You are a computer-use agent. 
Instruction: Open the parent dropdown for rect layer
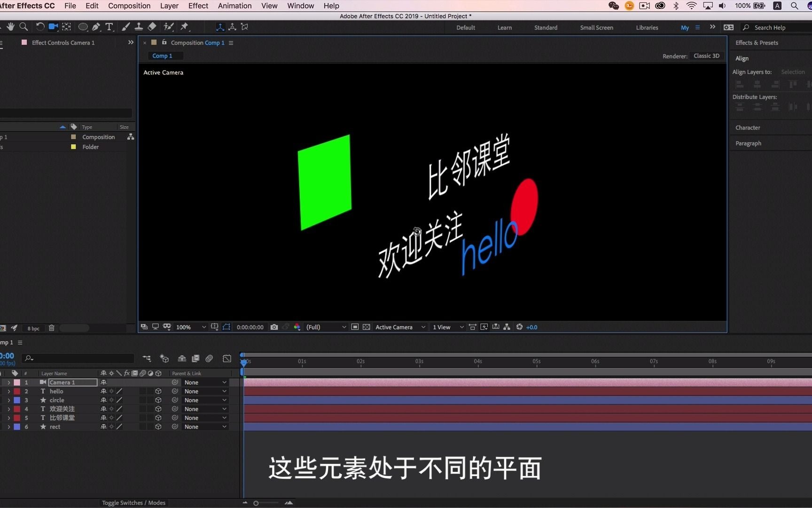point(205,427)
